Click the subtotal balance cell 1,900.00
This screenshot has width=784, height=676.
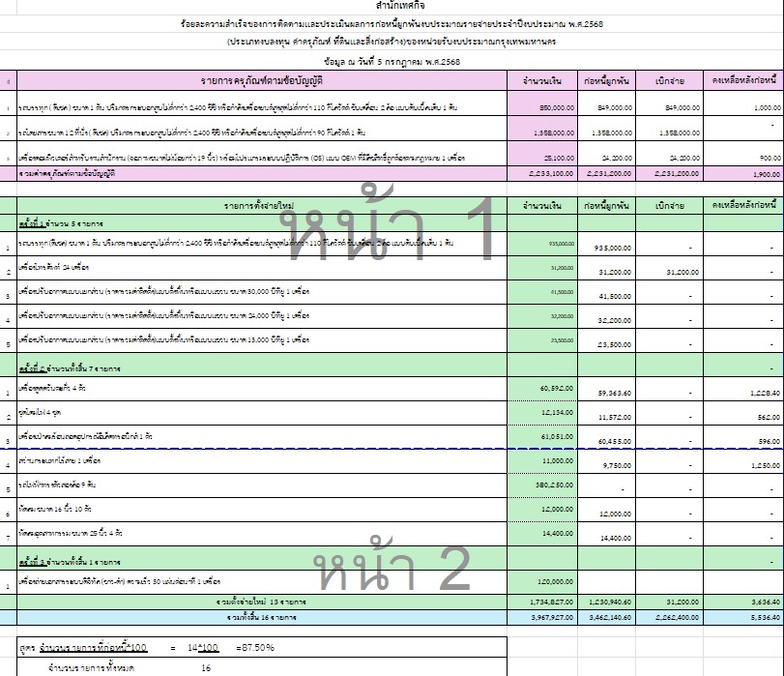point(743,174)
